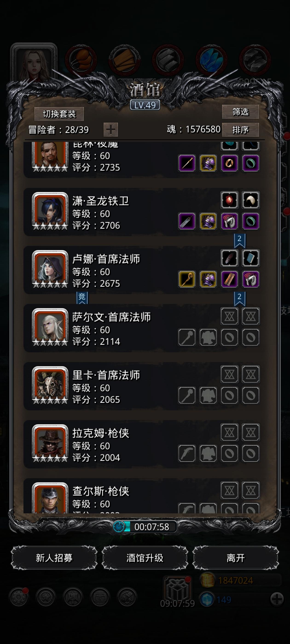
Task: Tap the gold ring of 昆林·夜魔
Action: pos(229,163)
